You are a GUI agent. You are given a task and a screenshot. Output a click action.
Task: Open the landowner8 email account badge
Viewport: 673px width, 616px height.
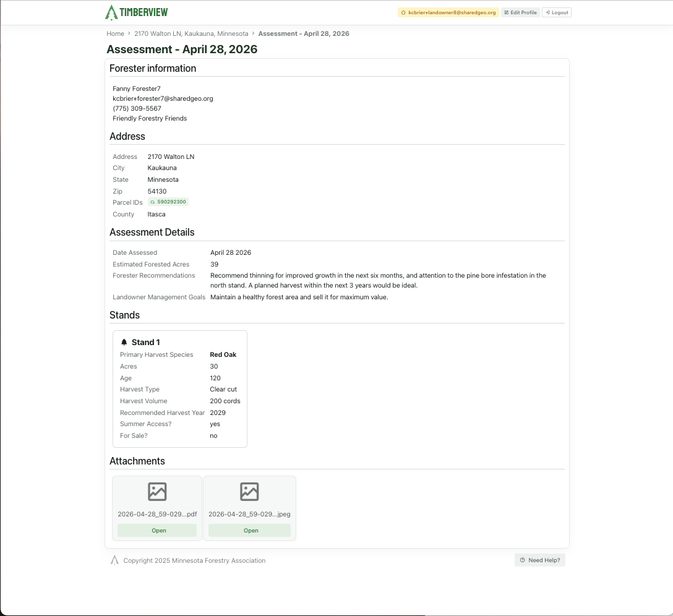tap(448, 12)
